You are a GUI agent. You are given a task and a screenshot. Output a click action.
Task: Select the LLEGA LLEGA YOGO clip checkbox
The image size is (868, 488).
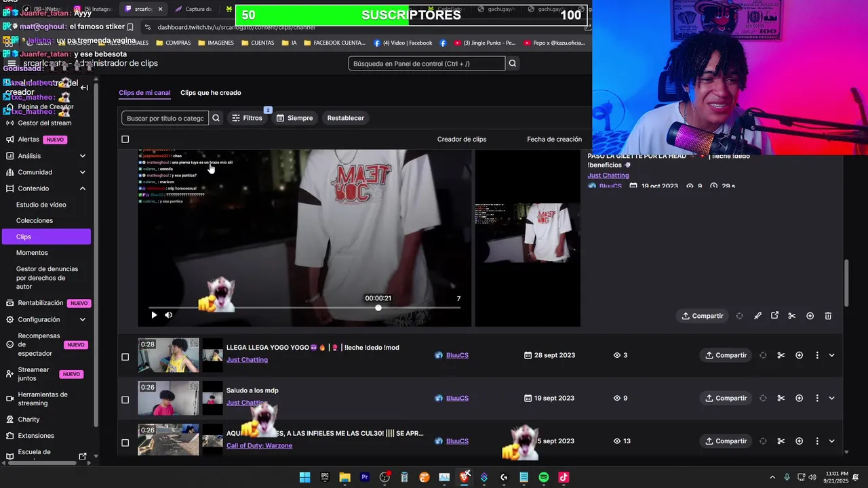click(125, 357)
